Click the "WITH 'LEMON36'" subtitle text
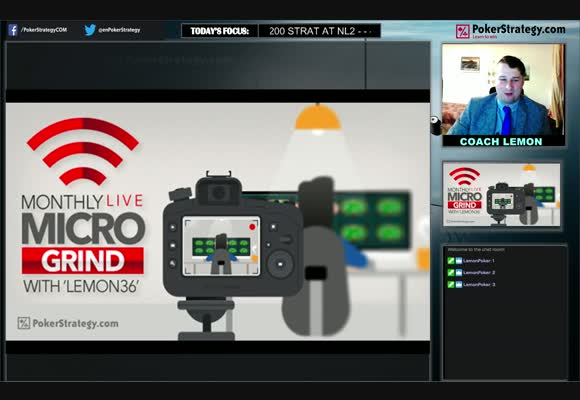The width and height of the screenshot is (580, 400). pyautogui.click(x=81, y=286)
